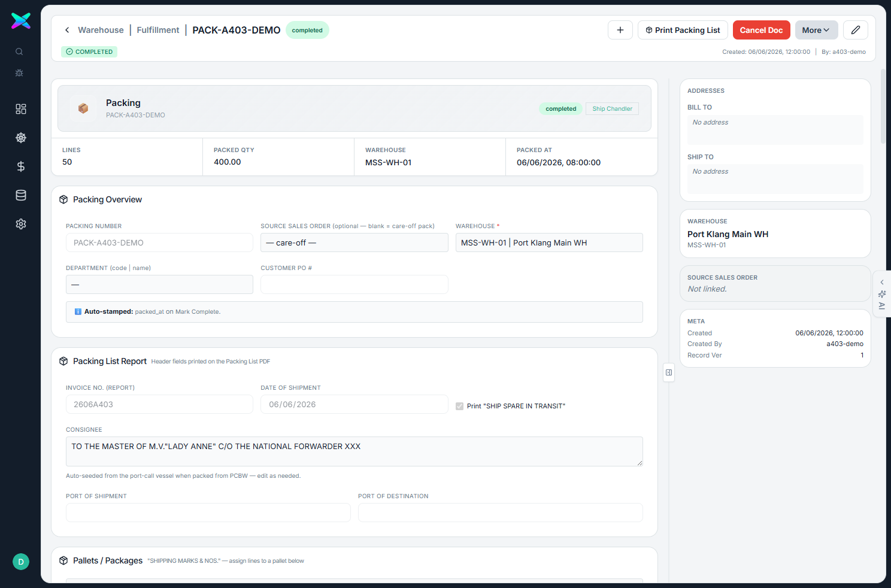Click "Port Klang Main WH" in sidebar card

click(x=728, y=234)
